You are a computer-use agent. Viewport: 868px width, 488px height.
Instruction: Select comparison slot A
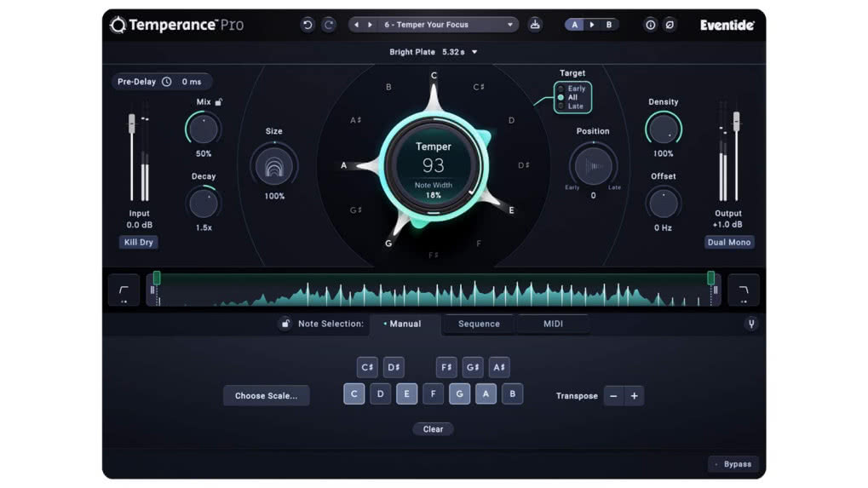click(x=575, y=25)
